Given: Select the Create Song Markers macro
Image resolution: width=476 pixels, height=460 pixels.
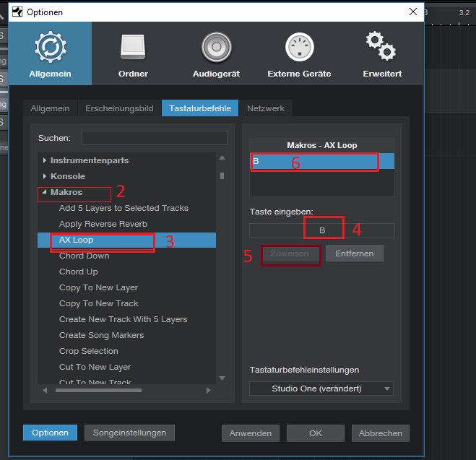Looking at the screenshot, I should point(101,335).
